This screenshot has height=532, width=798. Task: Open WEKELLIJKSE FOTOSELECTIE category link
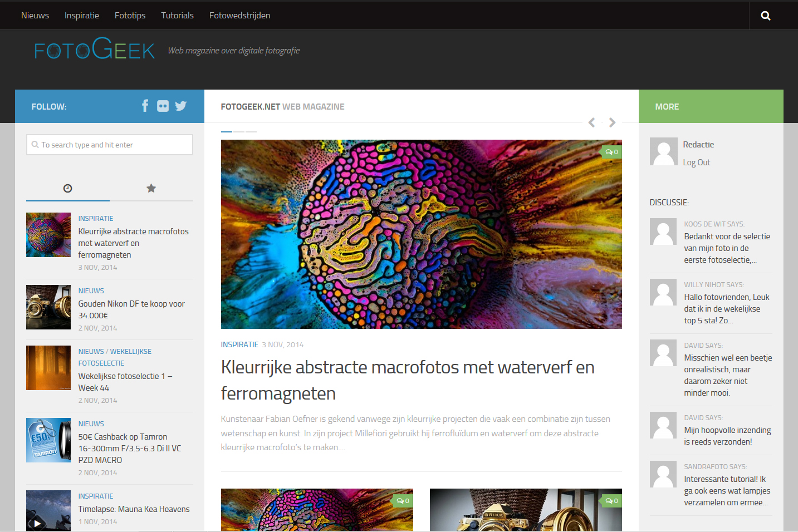[x=115, y=357]
